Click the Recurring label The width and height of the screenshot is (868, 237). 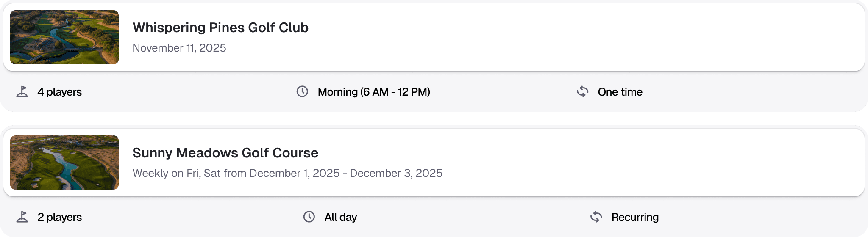[635, 217]
